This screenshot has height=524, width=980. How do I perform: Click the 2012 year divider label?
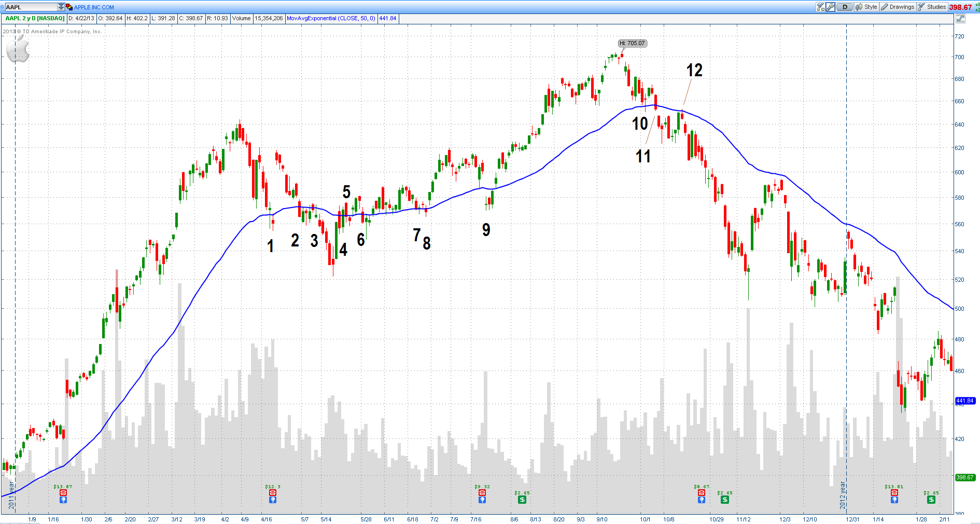pyautogui.click(x=843, y=495)
